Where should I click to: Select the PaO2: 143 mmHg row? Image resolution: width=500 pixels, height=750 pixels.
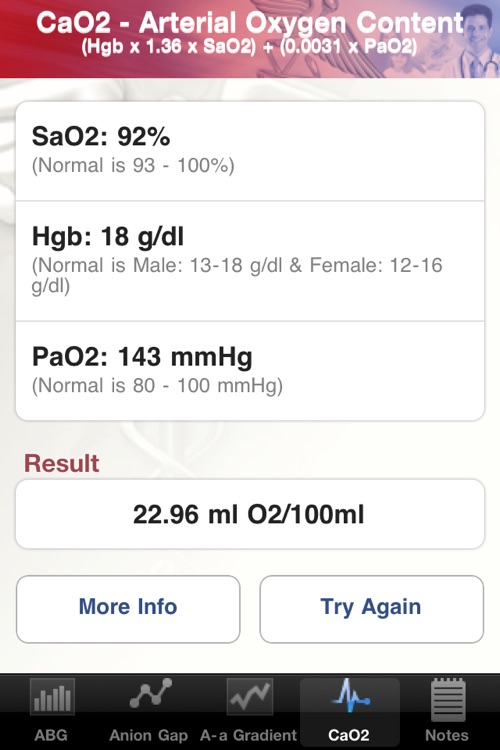tap(250, 371)
